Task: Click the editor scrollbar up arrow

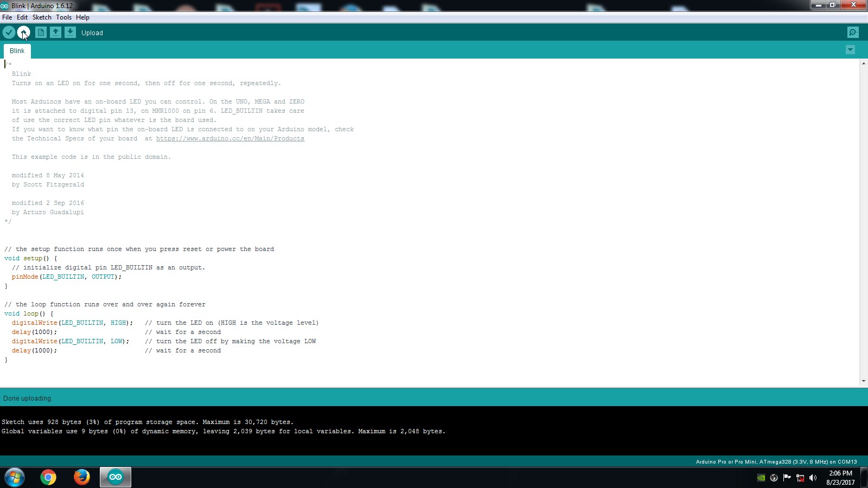Action: click(863, 63)
